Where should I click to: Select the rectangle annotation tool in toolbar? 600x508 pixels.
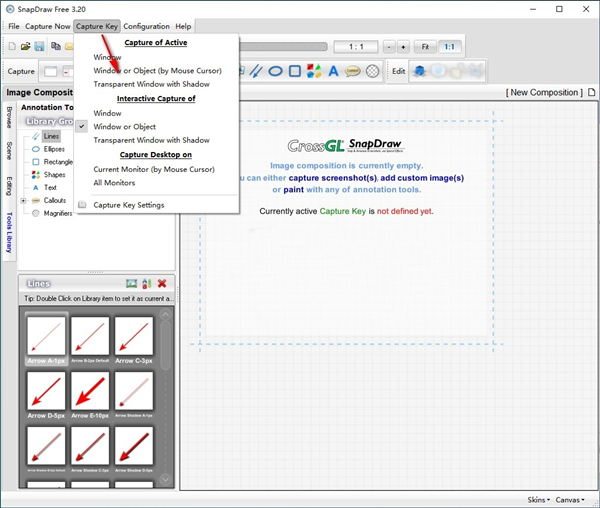[295, 71]
